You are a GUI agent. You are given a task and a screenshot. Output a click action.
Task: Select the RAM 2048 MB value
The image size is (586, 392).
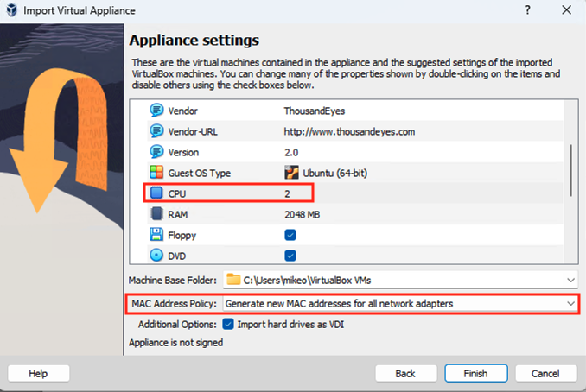point(301,213)
